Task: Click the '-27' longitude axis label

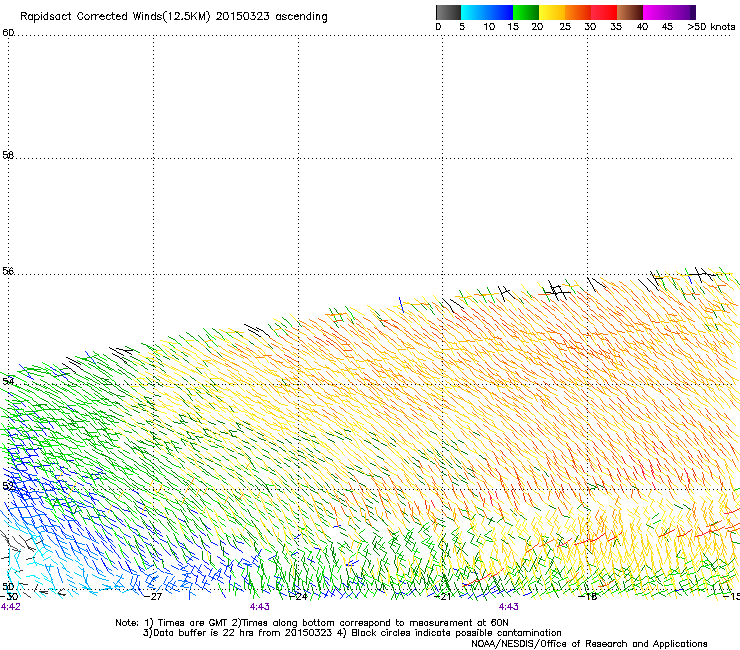Action: coord(153,597)
